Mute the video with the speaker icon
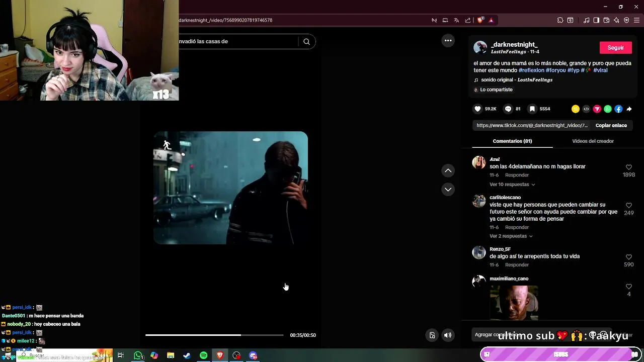This screenshot has height=362, width=644. (x=448, y=335)
